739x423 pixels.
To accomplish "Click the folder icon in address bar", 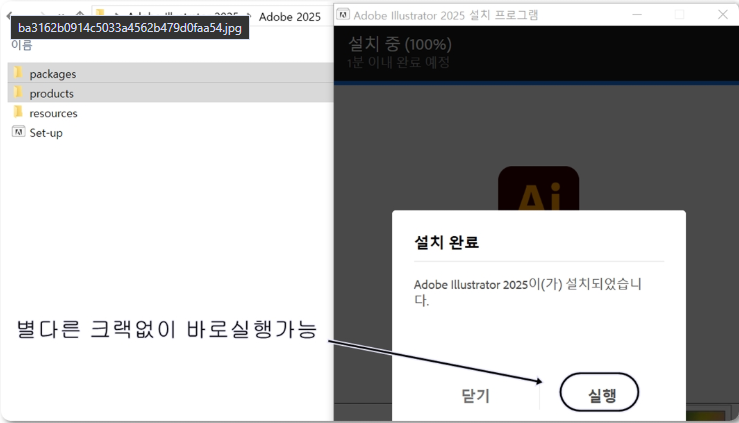I will 99,16.
